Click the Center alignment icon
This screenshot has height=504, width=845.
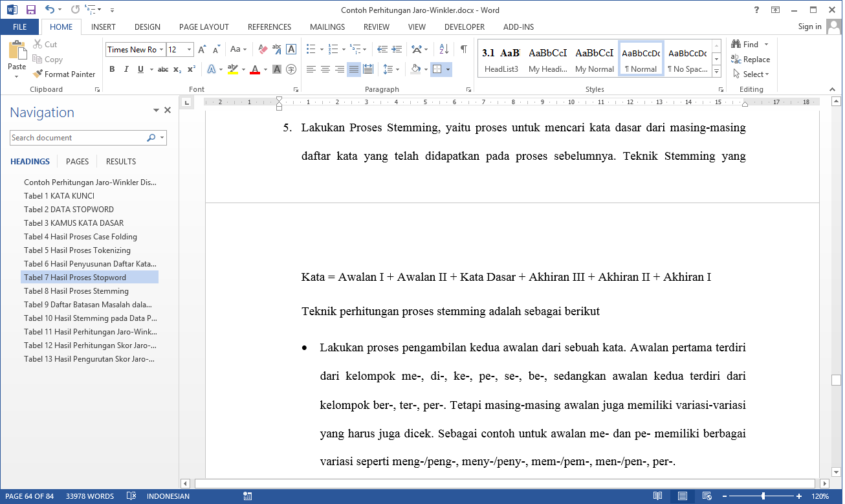pyautogui.click(x=325, y=69)
